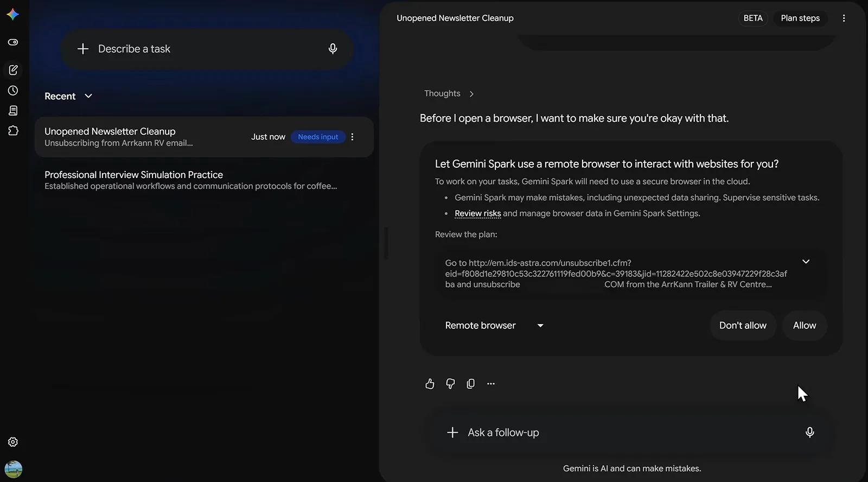Copy the response

(470, 384)
